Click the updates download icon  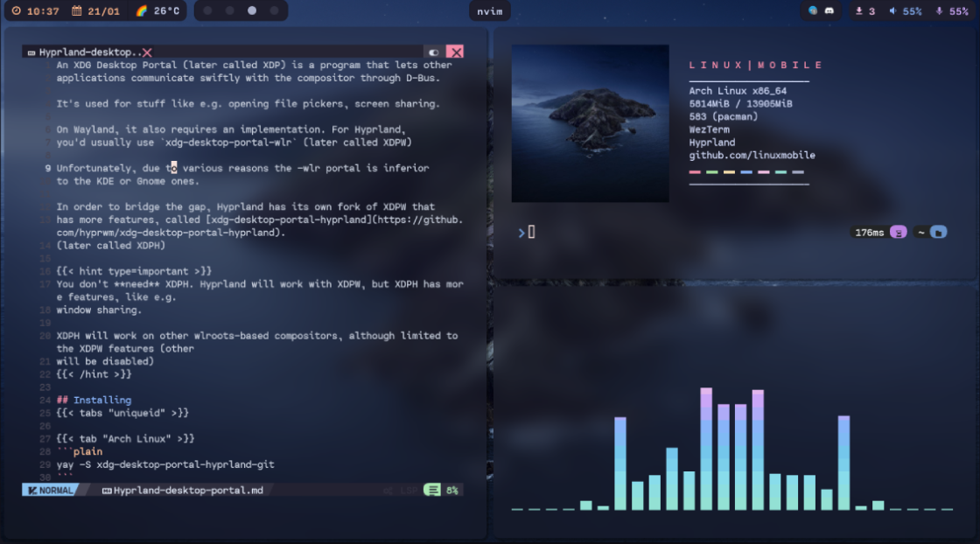point(858,11)
